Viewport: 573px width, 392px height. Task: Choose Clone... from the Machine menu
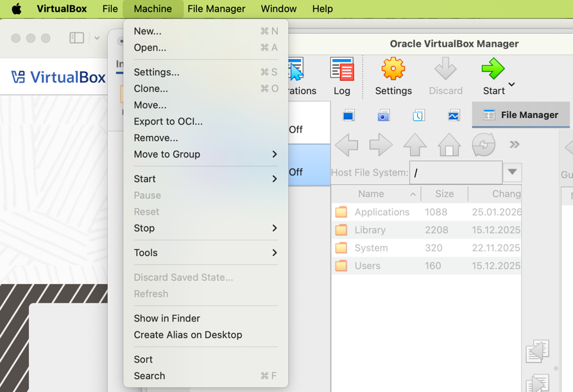[x=151, y=89]
